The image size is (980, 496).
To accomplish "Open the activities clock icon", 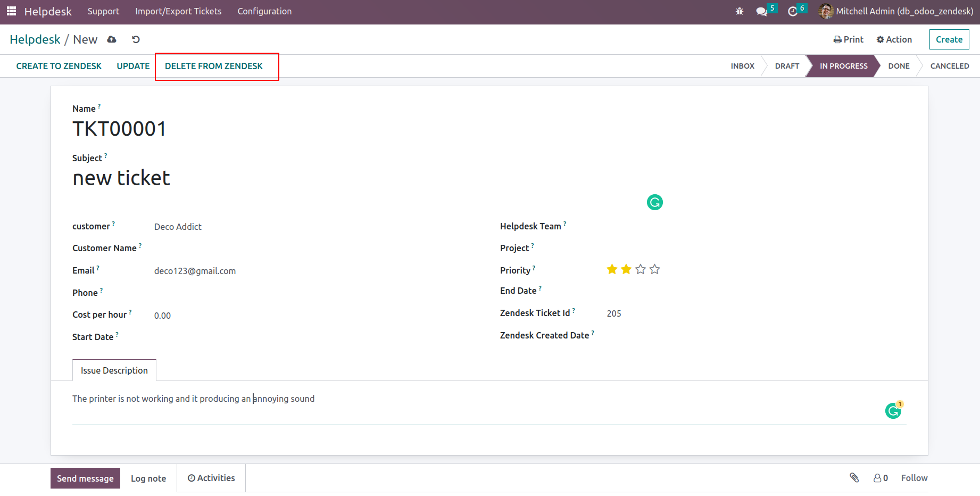I will click(x=793, y=11).
